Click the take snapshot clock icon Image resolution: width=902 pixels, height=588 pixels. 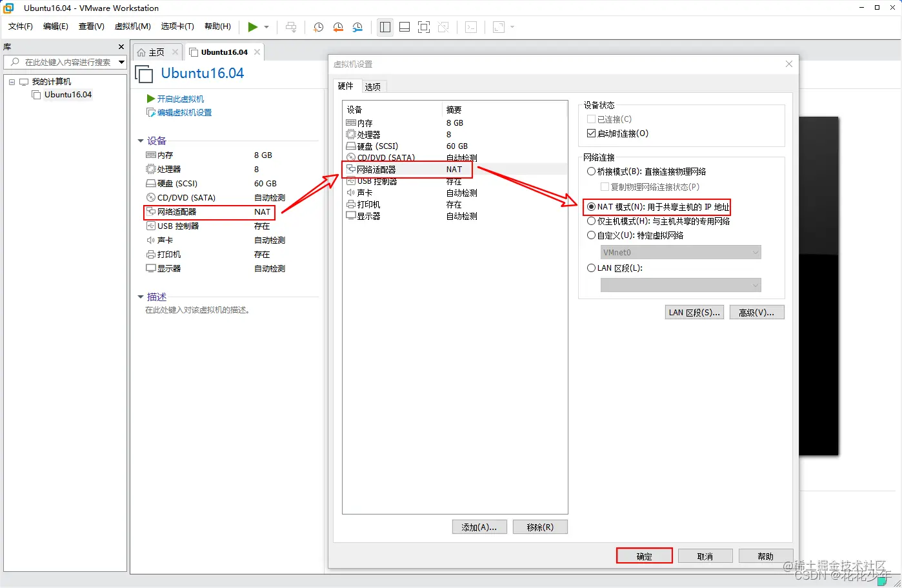[318, 27]
